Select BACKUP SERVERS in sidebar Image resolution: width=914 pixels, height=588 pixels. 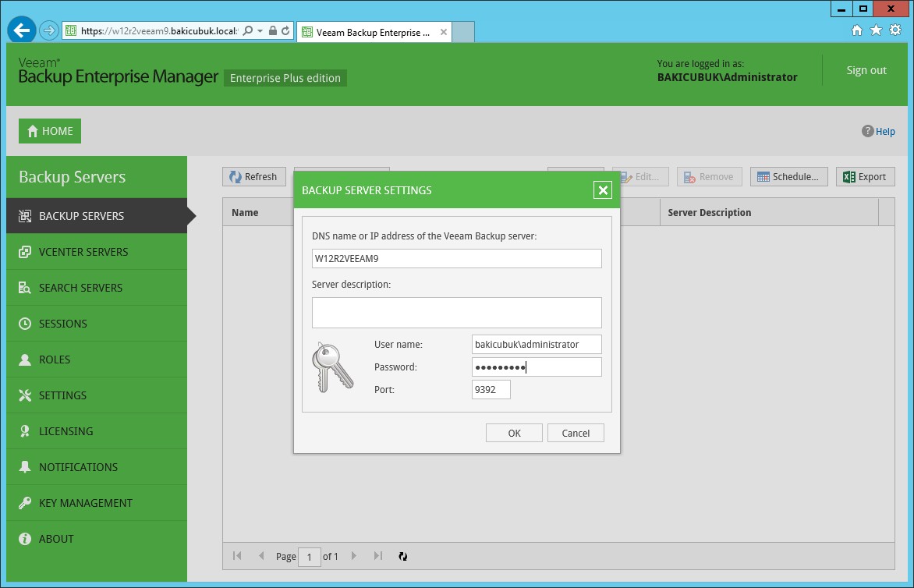97,215
